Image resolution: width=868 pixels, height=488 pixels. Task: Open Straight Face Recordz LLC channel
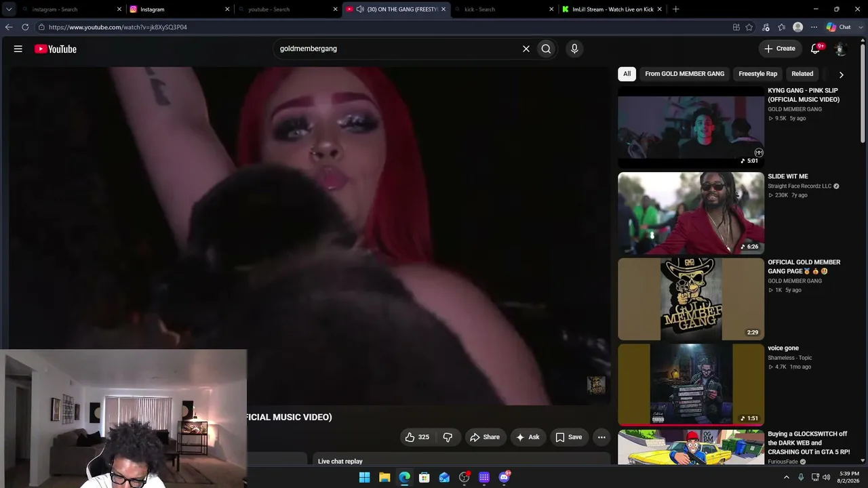[800, 186]
